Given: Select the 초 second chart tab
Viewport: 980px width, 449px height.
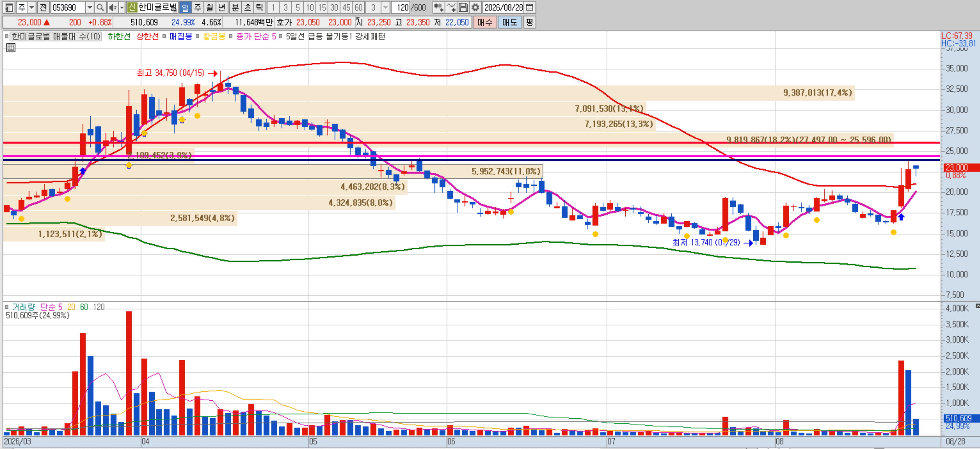Looking at the screenshot, I should point(248,7).
